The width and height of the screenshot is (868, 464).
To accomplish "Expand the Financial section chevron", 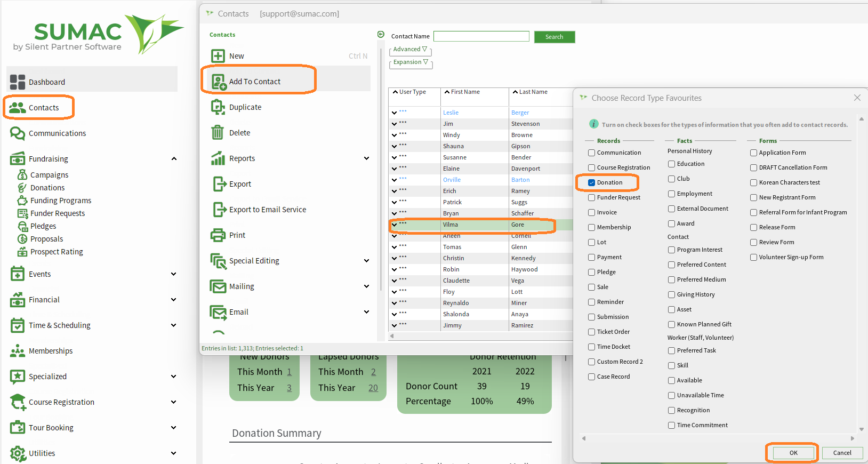I will pos(173,300).
